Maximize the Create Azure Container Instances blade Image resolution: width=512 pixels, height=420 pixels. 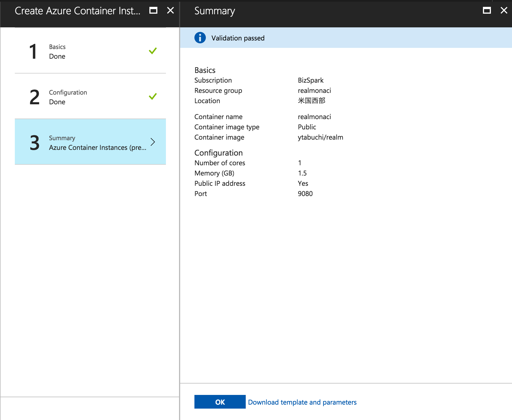click(153, 11)
